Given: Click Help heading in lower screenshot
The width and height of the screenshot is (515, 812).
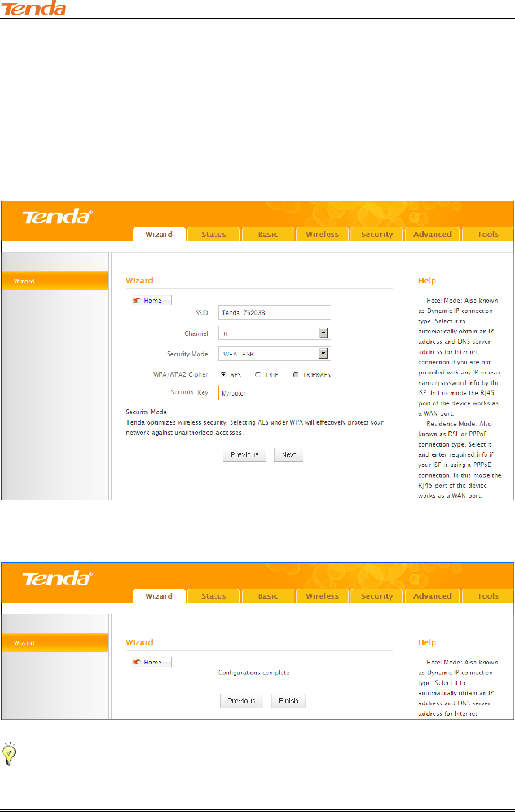Looking at the screenshot, I should tap(427, 642).
